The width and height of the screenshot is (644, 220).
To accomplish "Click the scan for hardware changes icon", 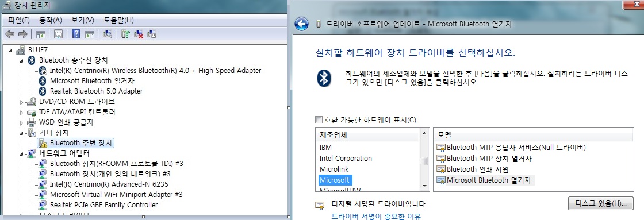I will coord(108,34).
